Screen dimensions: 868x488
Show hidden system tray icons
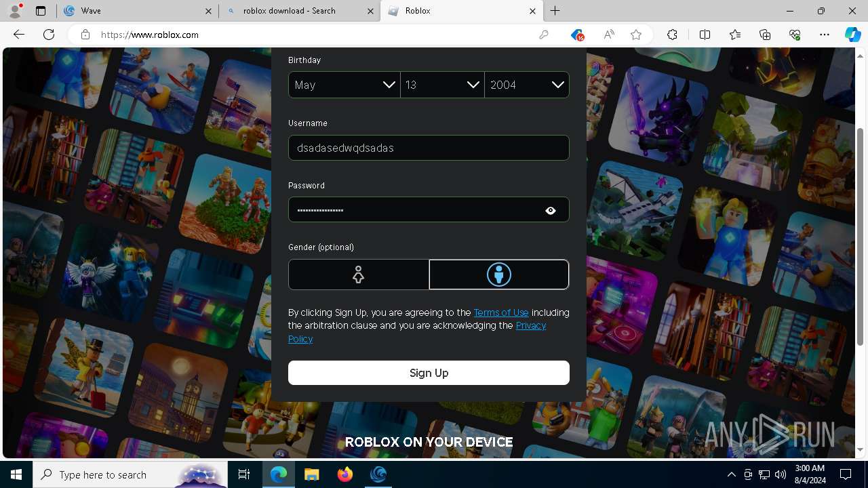(x=731, y=474)
